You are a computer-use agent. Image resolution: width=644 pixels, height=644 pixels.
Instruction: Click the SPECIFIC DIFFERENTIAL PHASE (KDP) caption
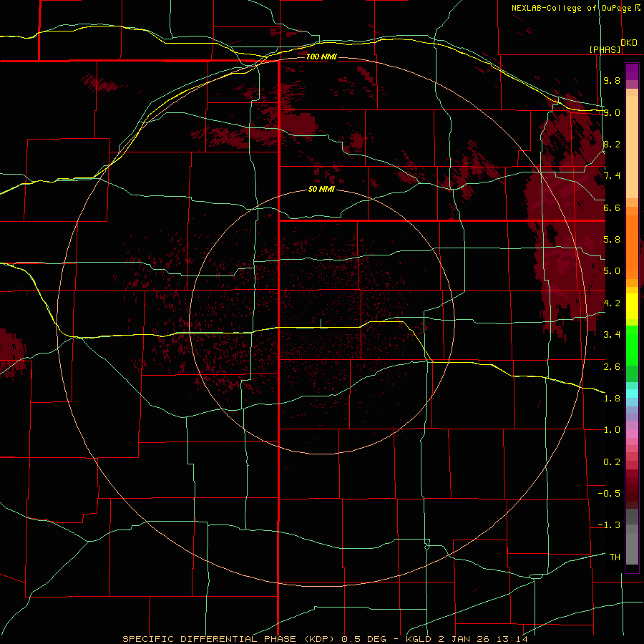(x=229, y=639)
